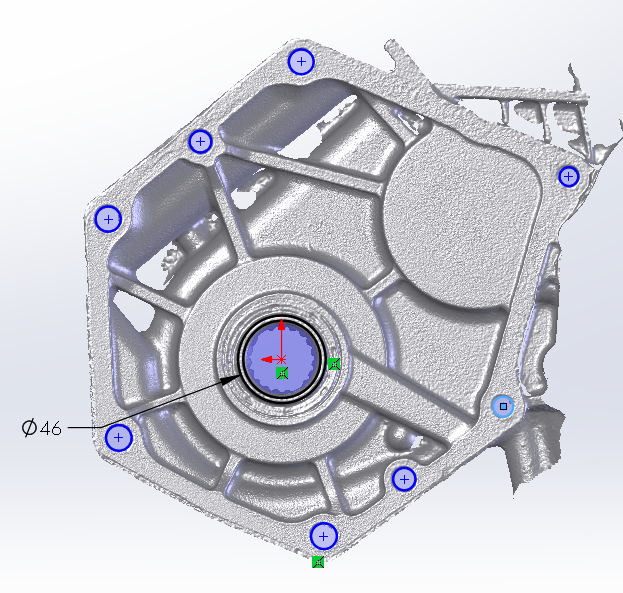Click the green relation icon right of the central circle
The image size is (623, 593).
coord(335,364)
